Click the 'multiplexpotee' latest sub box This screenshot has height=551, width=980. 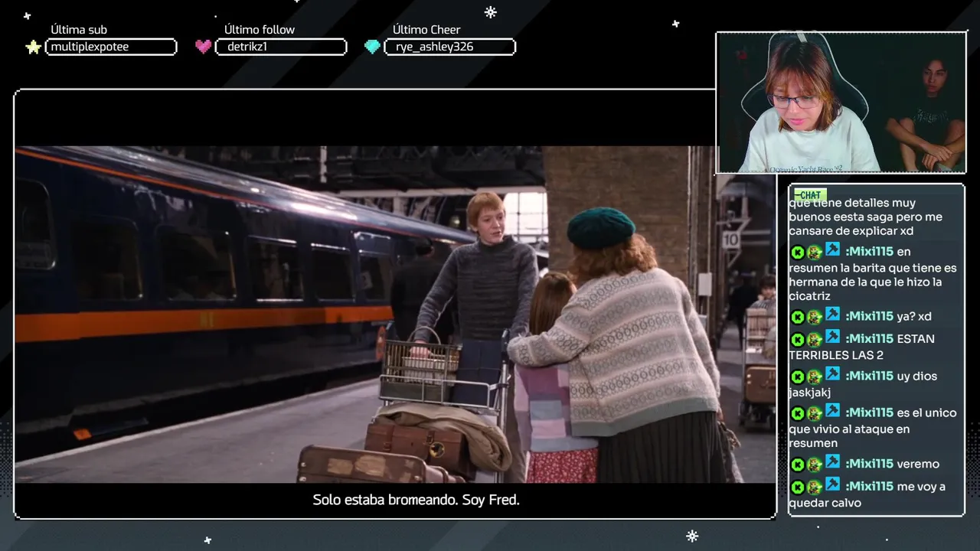tap(111, 47)
